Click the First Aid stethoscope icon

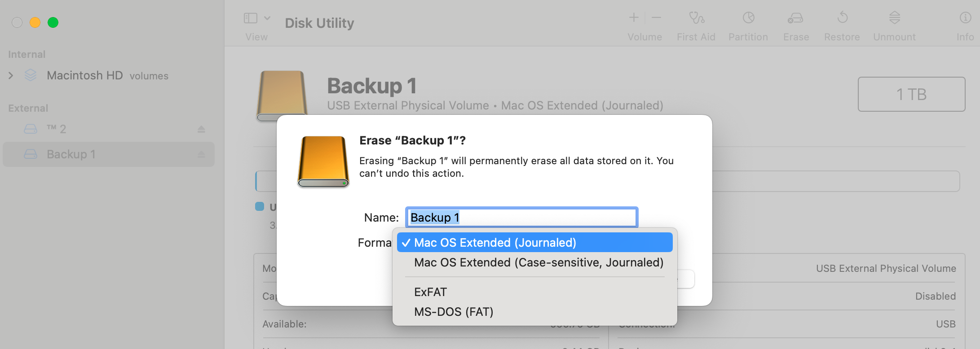coord(696,18)
